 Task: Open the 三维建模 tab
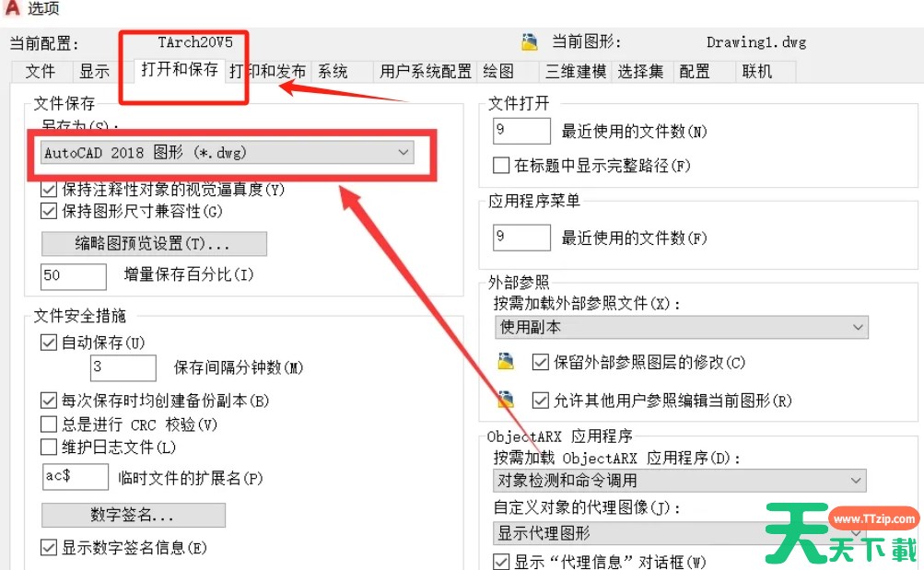click(x=576, y=71)
